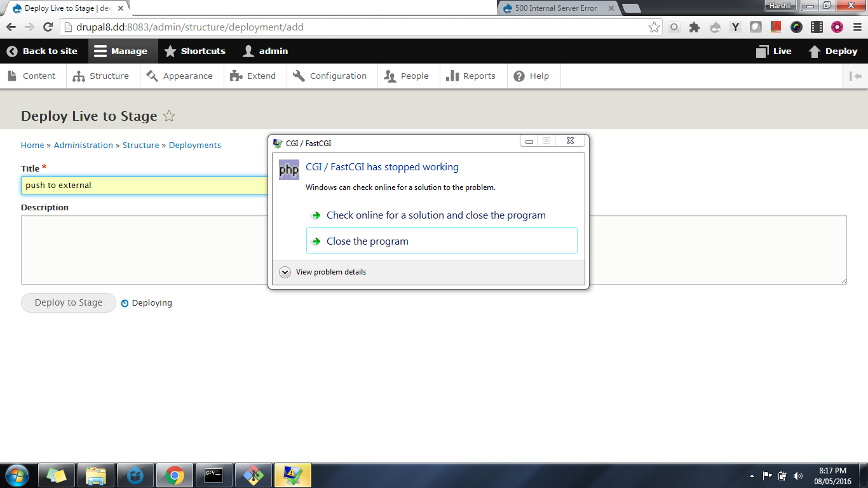
Task: Focus the Title input field
Action: click(145, 185)
